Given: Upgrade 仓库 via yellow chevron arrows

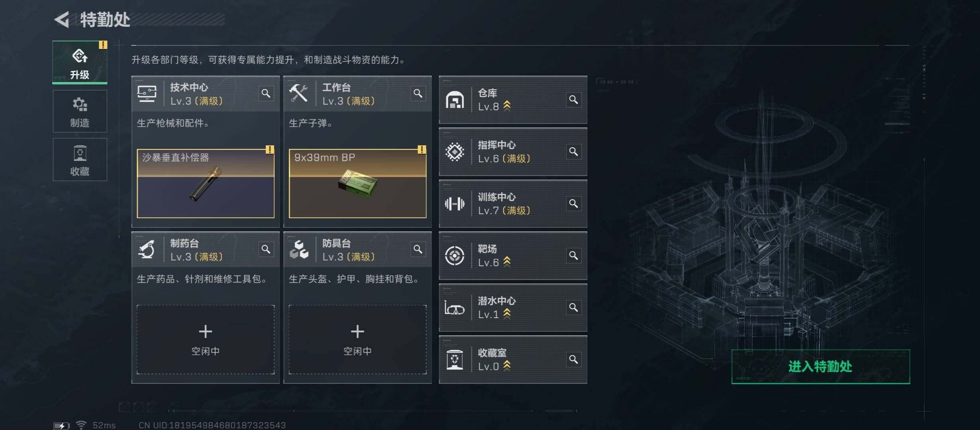Looking at the screenshot, I should pos(507,106).
